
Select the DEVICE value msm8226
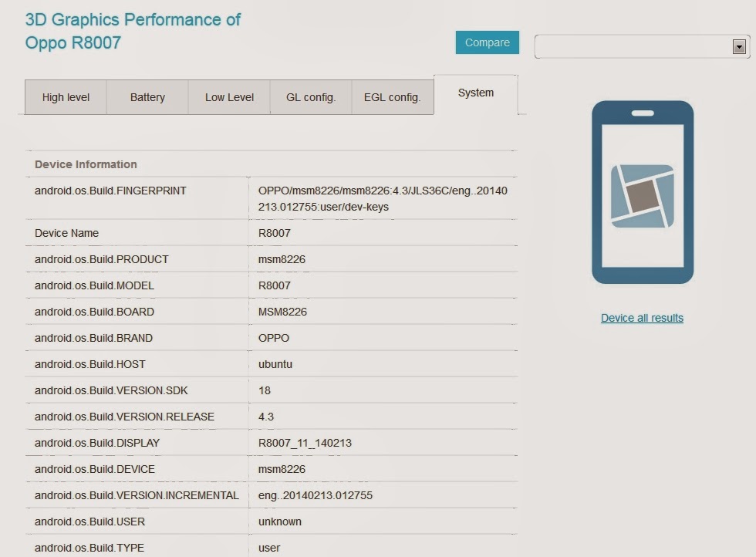(x=282, y=469)
